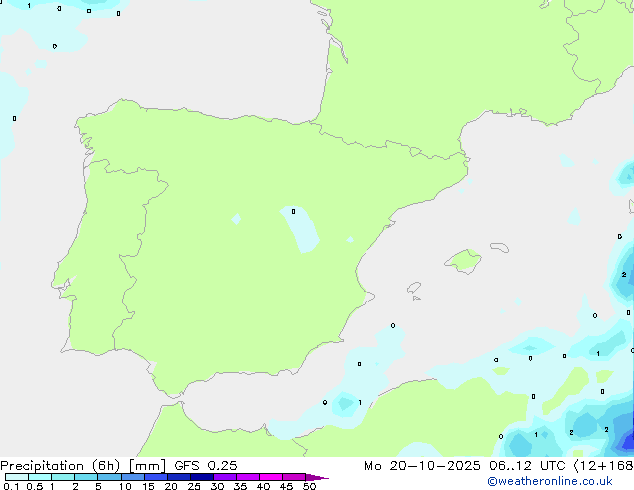
Task: Click the 45–50 mm legend swatch
Action: (x=294, y=477)
